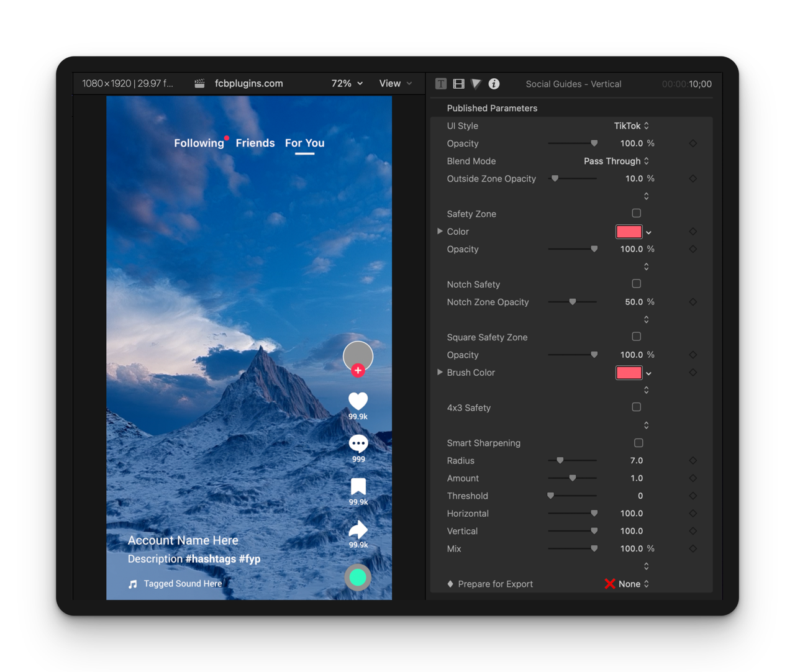Screen dimensions: 795x672
Task: Select the For You tab in preview
Action: pyautogui.click(x=304, y=143)
